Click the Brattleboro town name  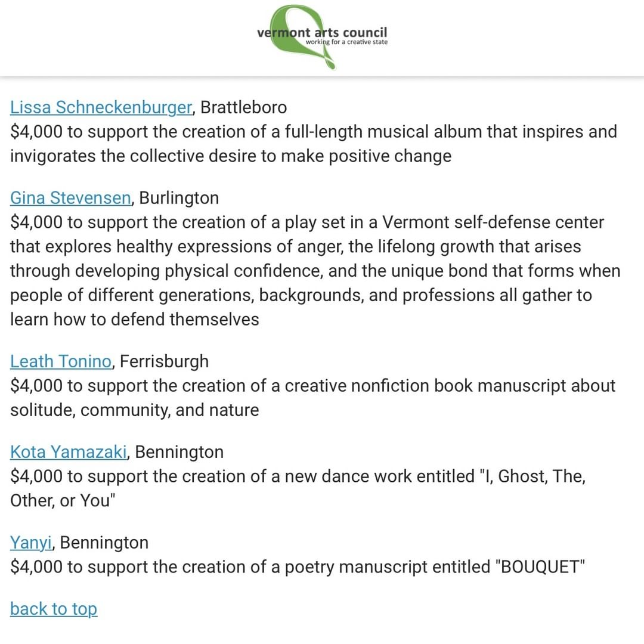tap(243, 107)
